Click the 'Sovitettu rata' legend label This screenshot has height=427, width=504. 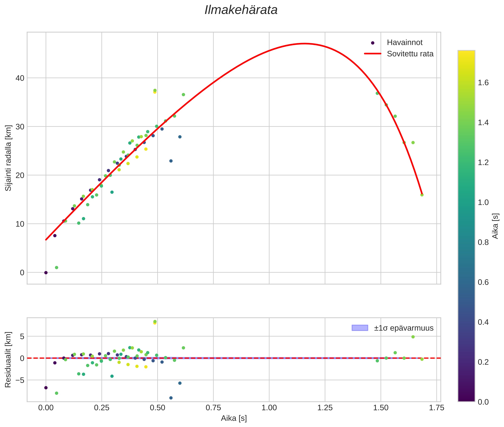pyautogui.click(x=410, y=54)
